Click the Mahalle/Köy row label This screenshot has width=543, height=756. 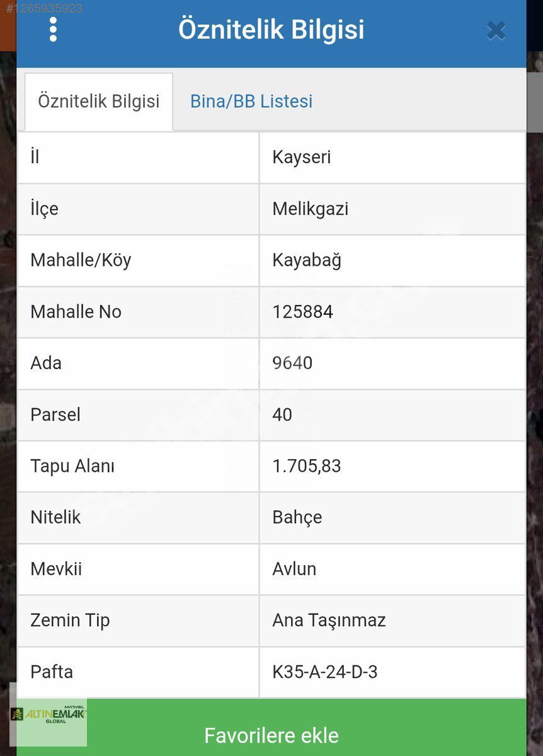point(81,261)
